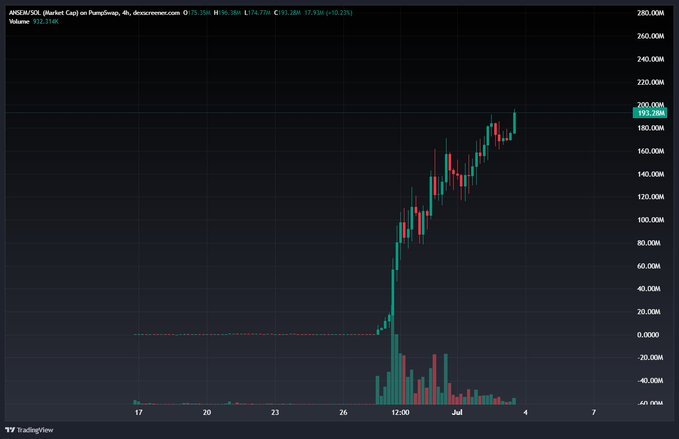The height and width of the screenshot is (439, 679).
Task: Click the 7 date label on time axis
Action: 594,412
